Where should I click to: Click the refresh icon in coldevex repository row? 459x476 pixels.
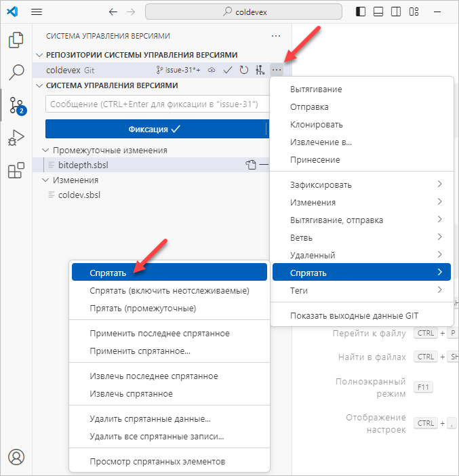[x=243, y=70]
